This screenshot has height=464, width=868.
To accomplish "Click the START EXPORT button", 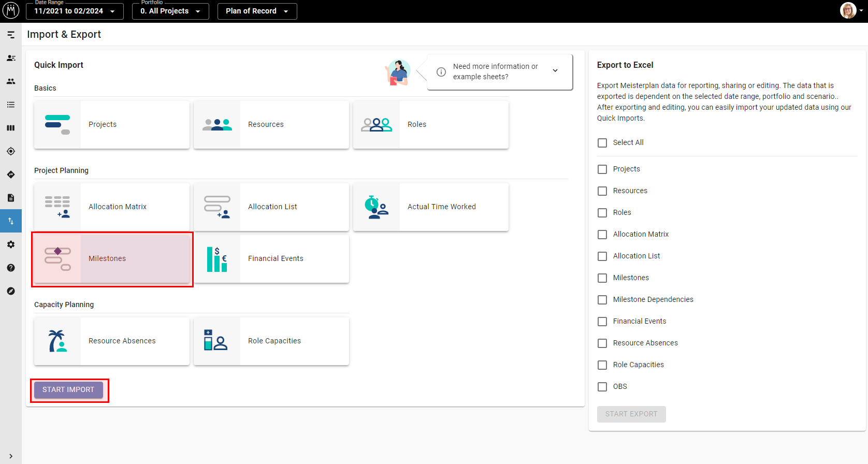I will 631,414.
